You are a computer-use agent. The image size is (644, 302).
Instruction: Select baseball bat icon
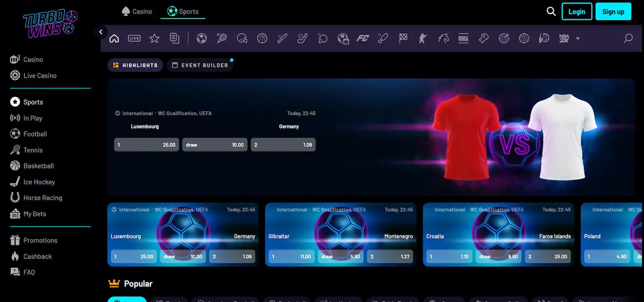pos(282,38)
